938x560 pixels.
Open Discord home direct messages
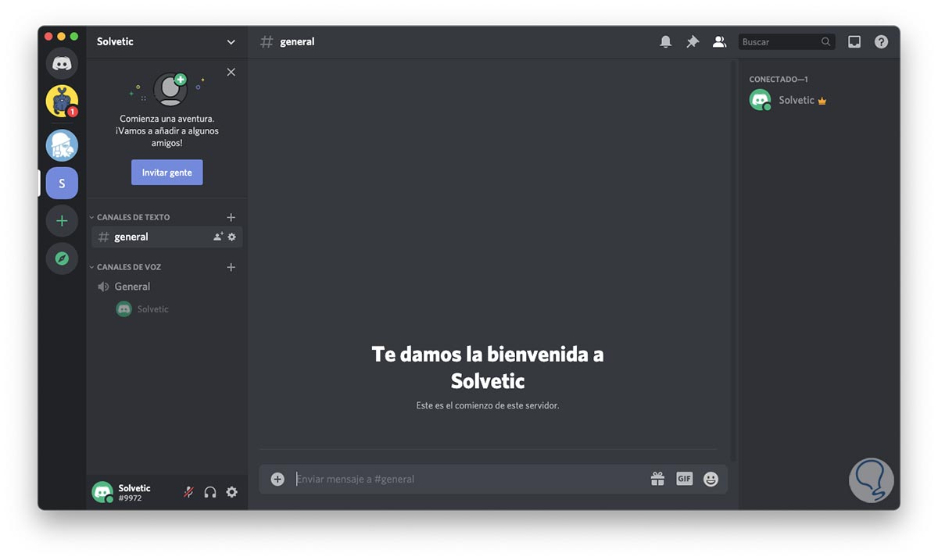[x=62, y=63]
